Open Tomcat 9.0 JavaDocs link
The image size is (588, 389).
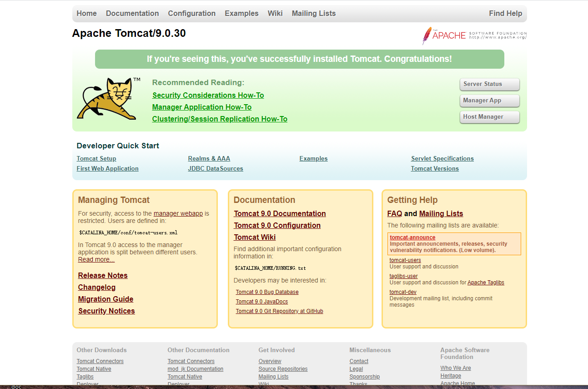coord(262,302)
